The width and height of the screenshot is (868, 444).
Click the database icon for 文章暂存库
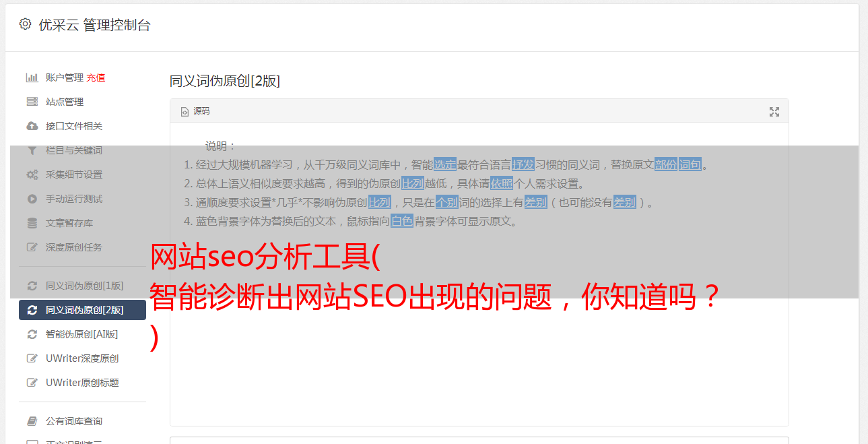point(32,223)
